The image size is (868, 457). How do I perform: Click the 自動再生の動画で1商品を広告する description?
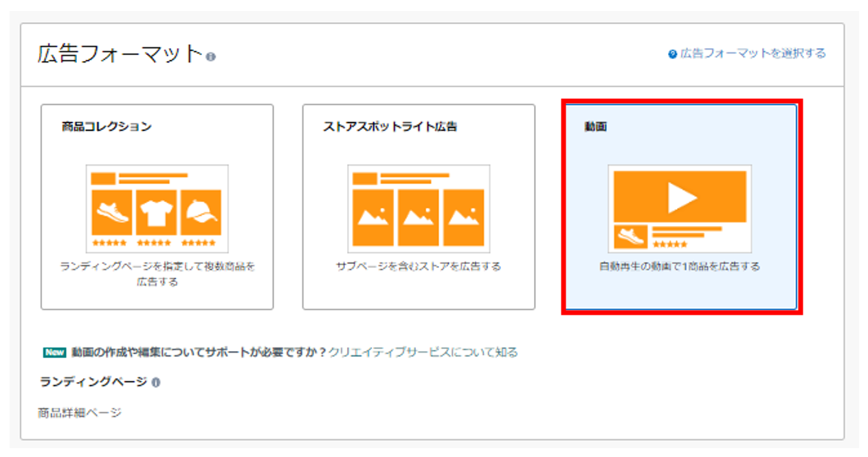pos(680,267)
